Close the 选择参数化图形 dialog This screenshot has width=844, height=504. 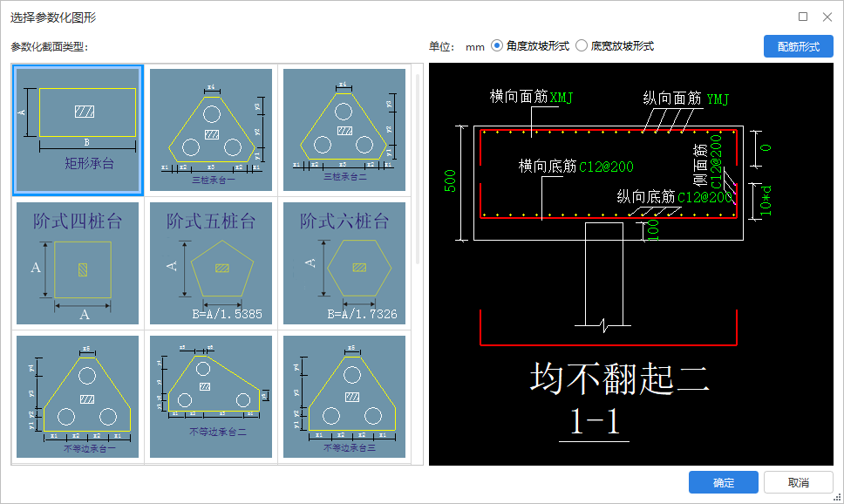click(827, 17)
